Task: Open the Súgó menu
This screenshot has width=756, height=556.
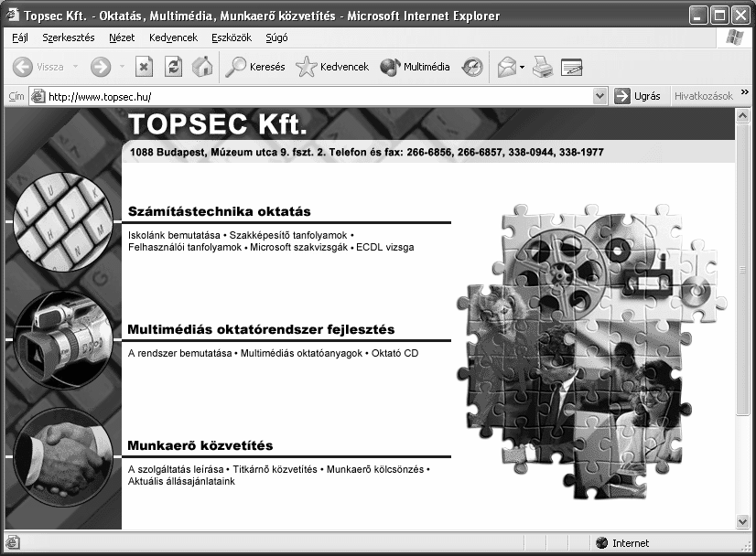Action: point(276,37)
